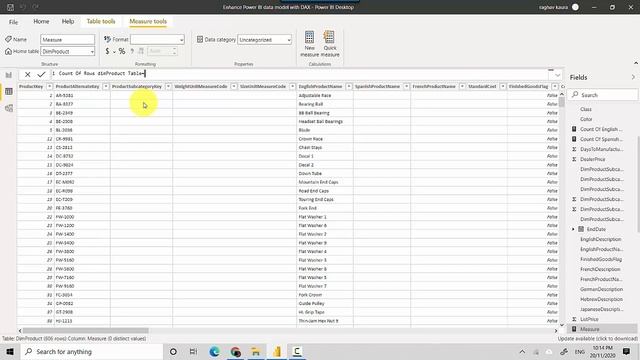Switch to Model view in left sidebar
The image size is (640, 360).
tap(9, 108)
